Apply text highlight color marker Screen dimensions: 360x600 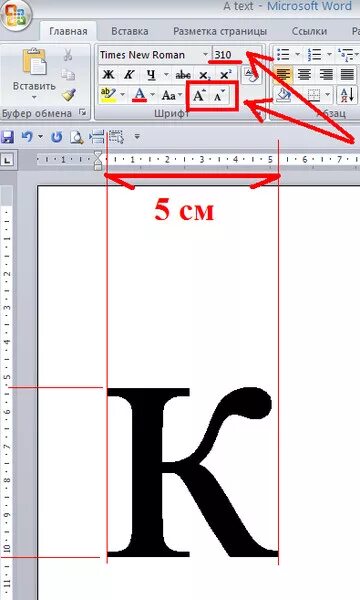108,95
